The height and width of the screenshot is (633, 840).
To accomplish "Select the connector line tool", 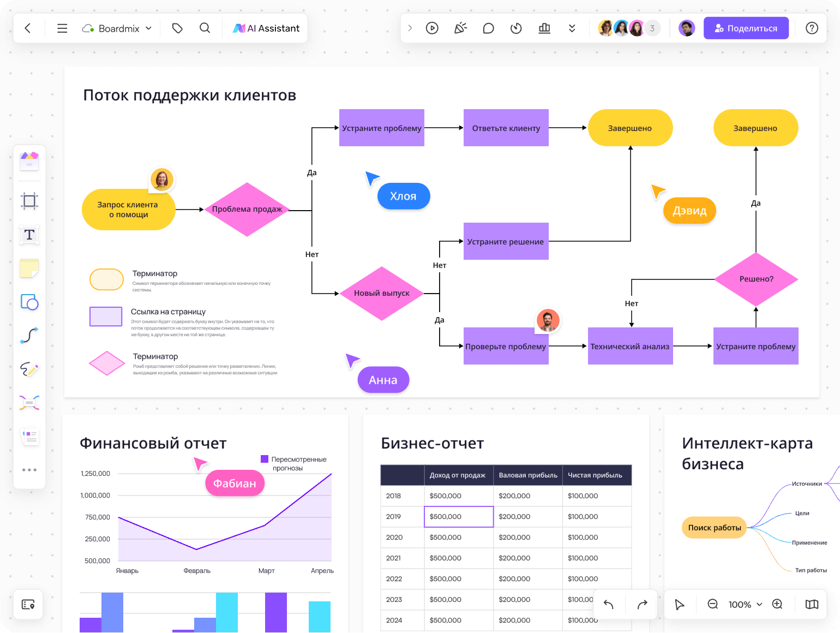I will click(29, 335).
